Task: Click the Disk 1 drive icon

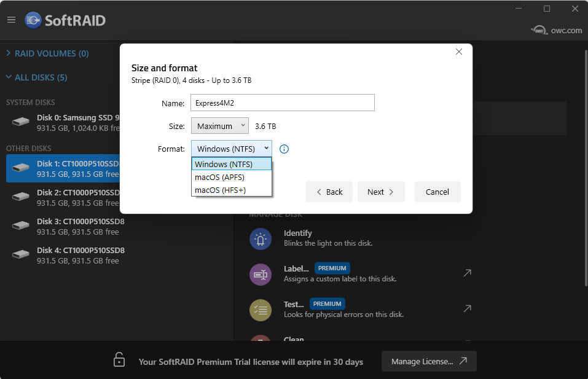Action: [21, 168]
